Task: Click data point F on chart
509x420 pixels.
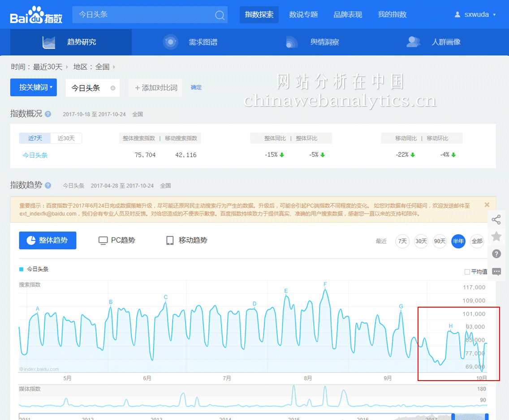Action: pos(325,289)
